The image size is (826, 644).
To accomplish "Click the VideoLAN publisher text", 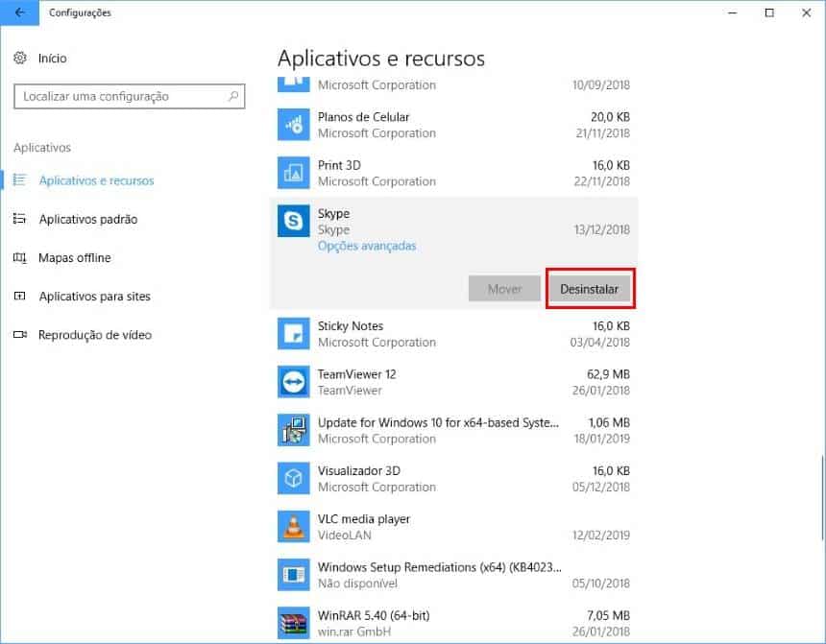I will point(344,535).
